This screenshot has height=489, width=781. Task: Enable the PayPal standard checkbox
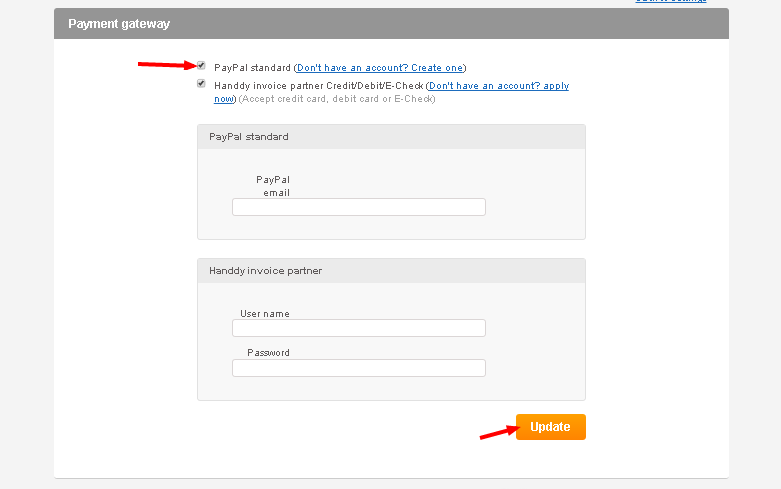201,66
